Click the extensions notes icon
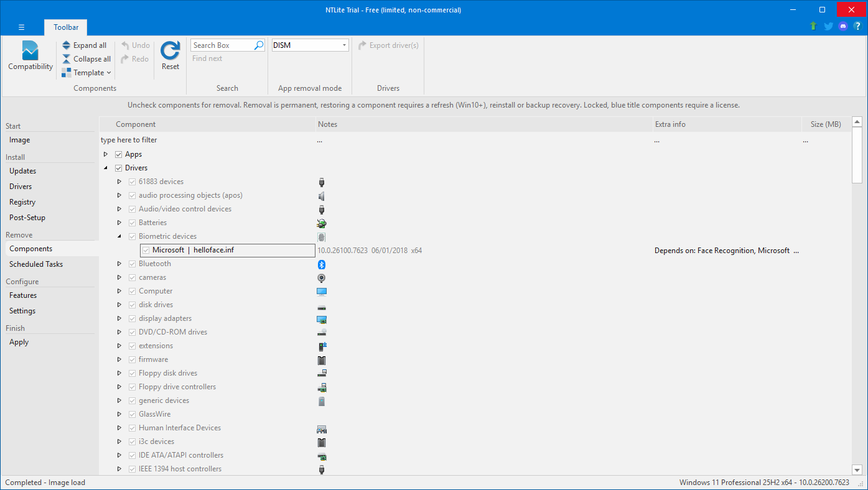The width and height of the screenshot is (868, 490). [322, 346]
